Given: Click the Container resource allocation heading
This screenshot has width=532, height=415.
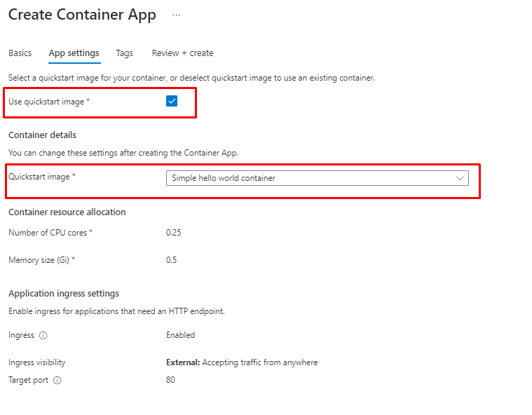Looking at the screenshot, I should tap(67, 212).
